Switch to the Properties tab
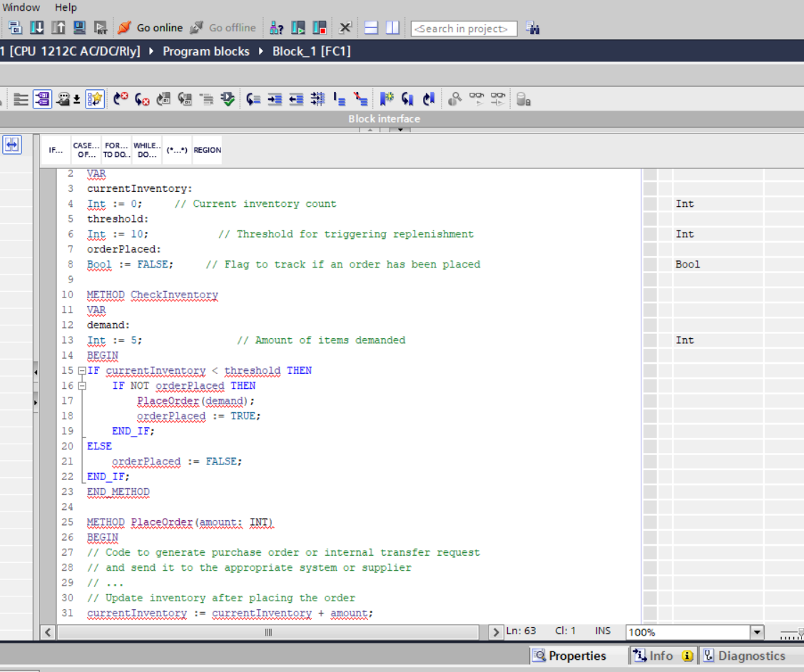This screenshot has width=804, height=672. coord(570,656)
